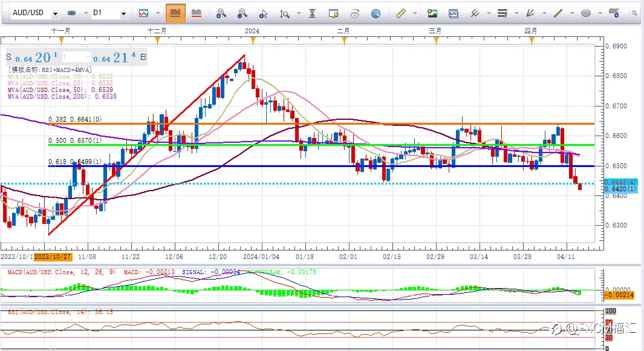Click the B buy price 0.6421
Viewport: 644px width, 351px height.
pos(120,57)
